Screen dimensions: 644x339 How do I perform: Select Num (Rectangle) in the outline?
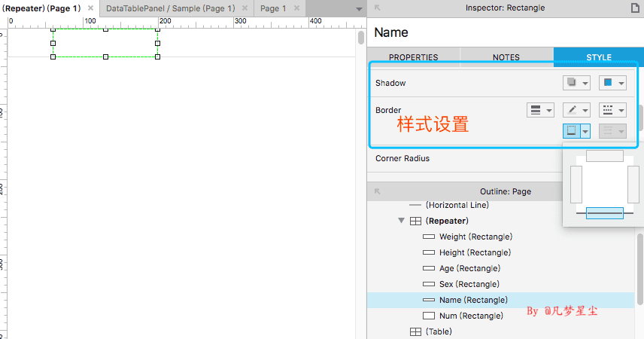point(471,316)
